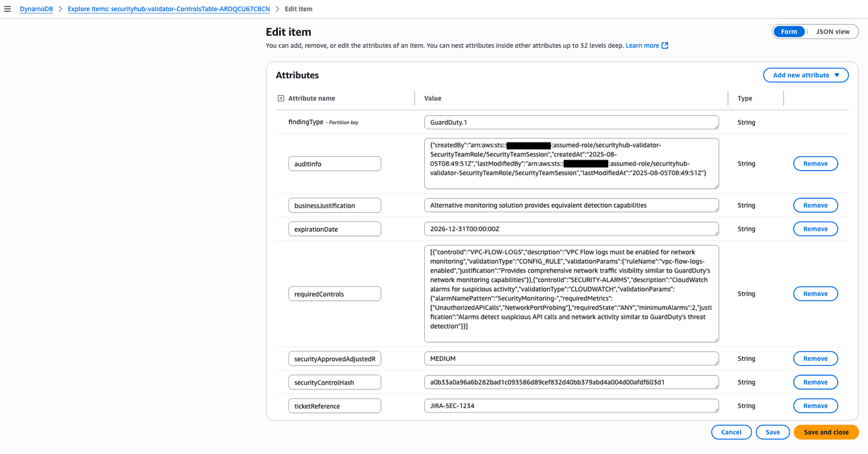This screenshot has height=454, width=868.
Task: Click the findingType partition key label
Action: [323, 122]
